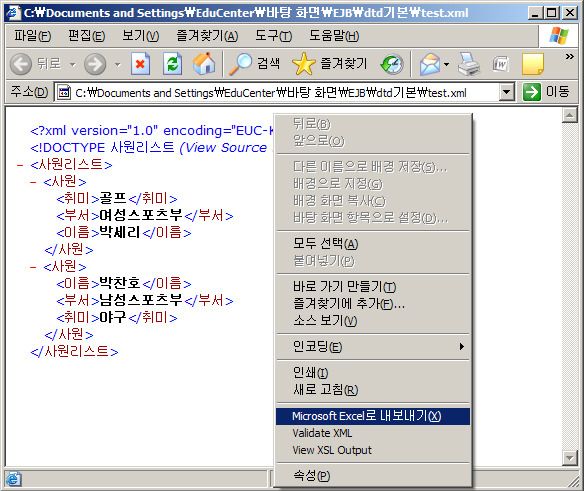This screenshot has width=584, height=491.
Task: Click the scroll down arrow of page scrollbar
Action: pos(569,457)
